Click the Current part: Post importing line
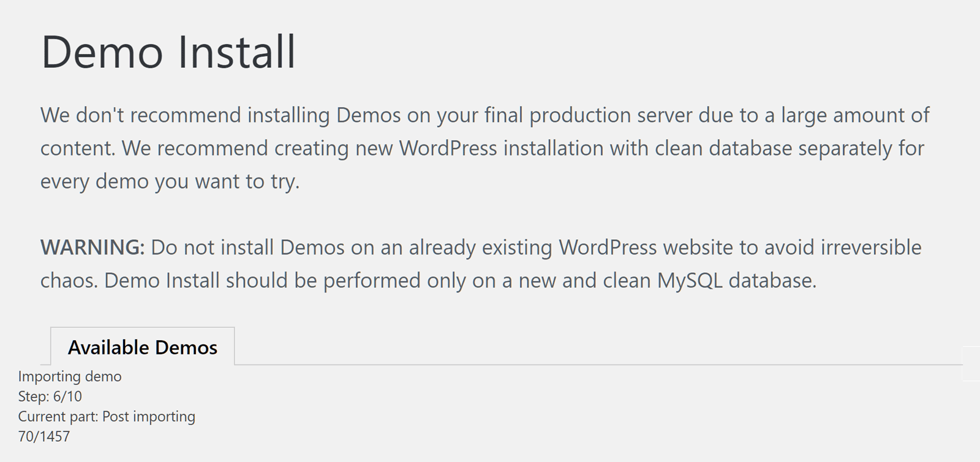Image resolution: width=980 pixels, height=462 pixels. click(107, 417)
